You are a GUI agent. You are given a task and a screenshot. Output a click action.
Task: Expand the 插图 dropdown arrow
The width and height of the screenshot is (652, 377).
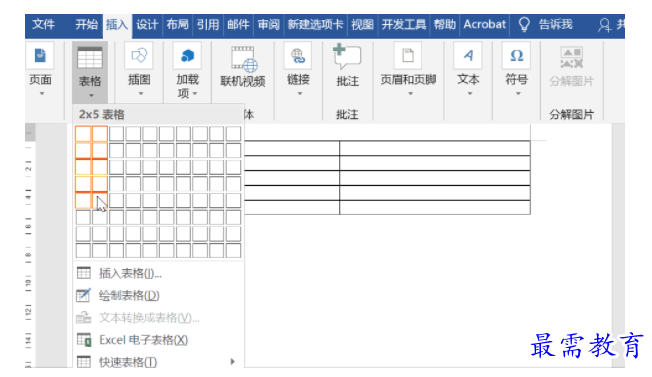pos(141,94)
